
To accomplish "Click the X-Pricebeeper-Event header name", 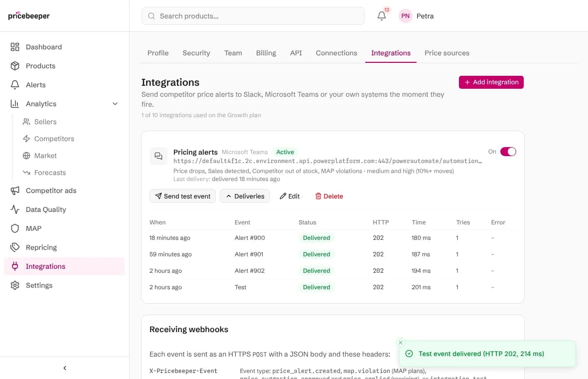I will coord(183,371).
